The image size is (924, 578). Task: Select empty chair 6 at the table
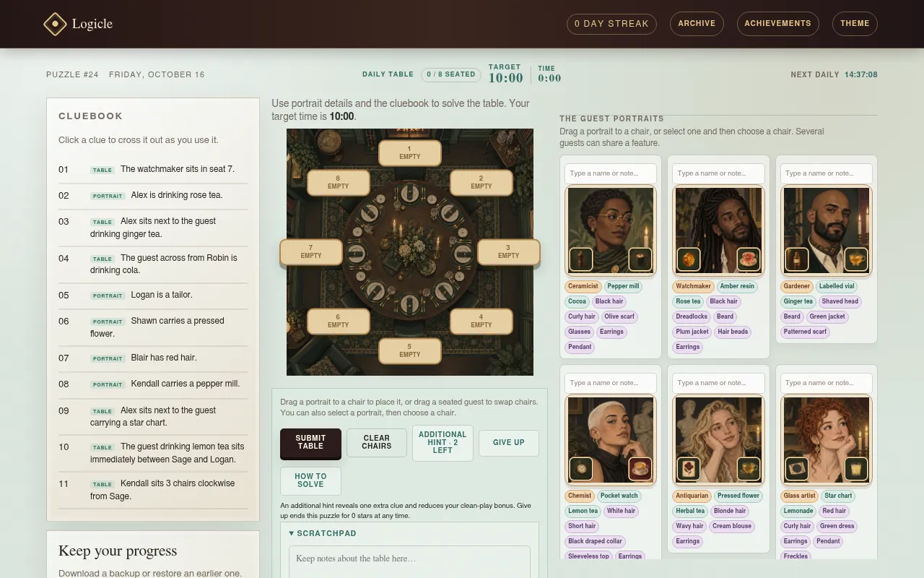[x=338, y=322]
